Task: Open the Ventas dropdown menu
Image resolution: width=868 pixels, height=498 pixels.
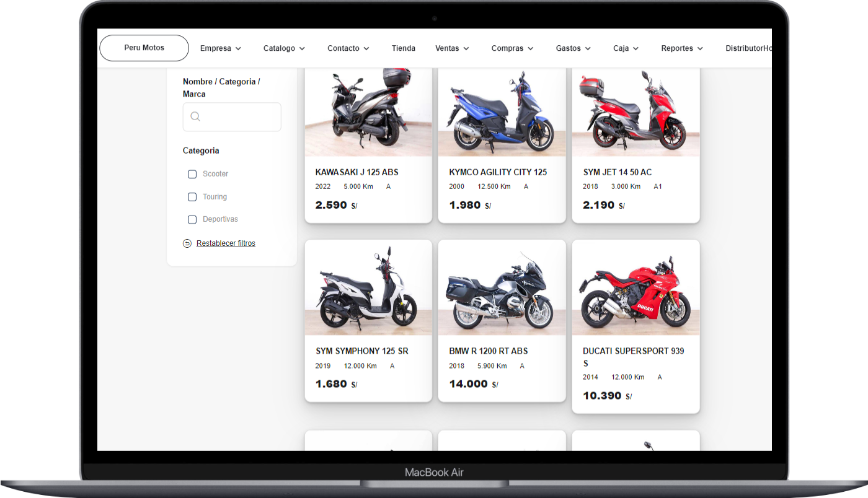Action: pyautogui.click(x=452, y=48)
